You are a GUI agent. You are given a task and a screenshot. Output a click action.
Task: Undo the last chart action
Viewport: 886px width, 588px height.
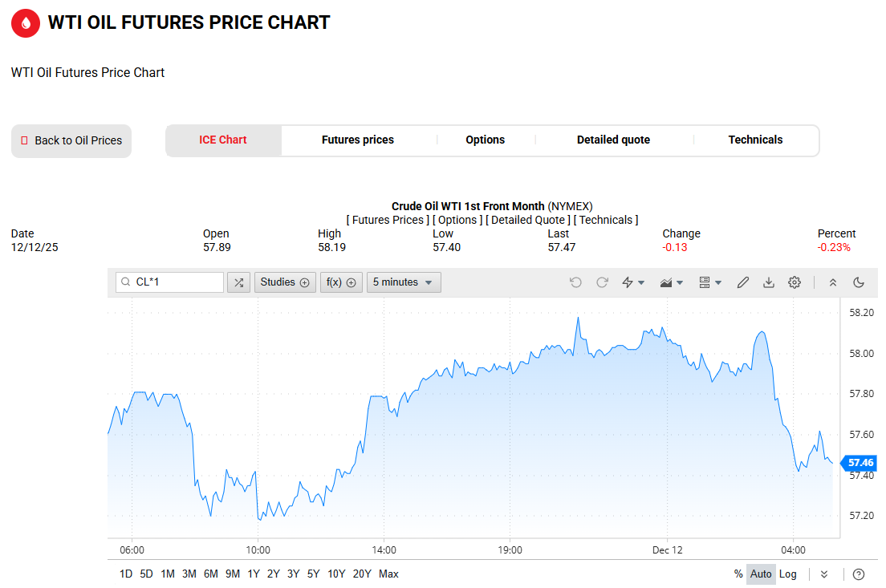coord(575,282)
